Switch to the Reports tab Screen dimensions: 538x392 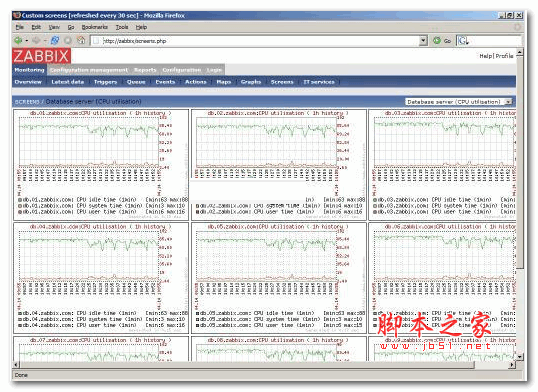point(145,70)
